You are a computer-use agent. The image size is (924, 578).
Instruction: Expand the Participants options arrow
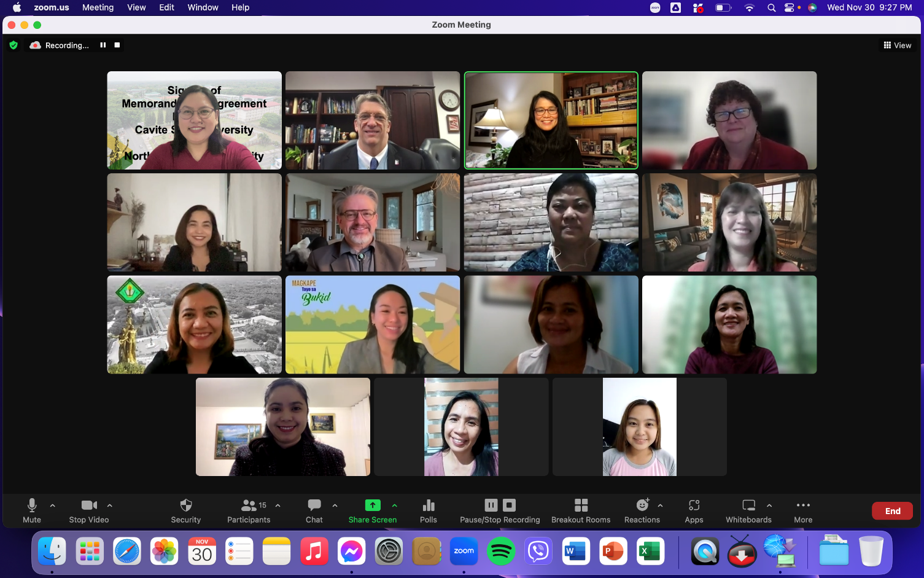(x=278, y=506)
